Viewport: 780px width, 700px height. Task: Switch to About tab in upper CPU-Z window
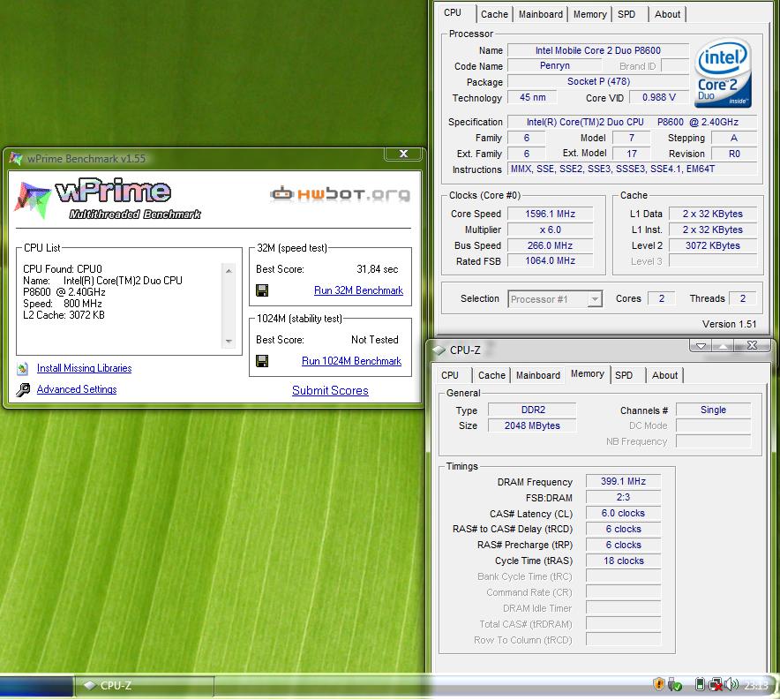point(667,14)
